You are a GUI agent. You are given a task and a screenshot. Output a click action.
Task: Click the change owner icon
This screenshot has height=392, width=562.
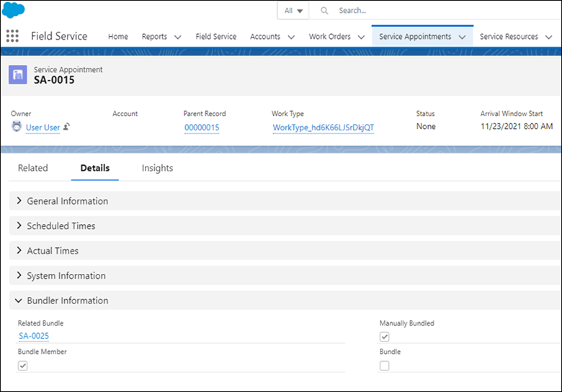[66, 127]
